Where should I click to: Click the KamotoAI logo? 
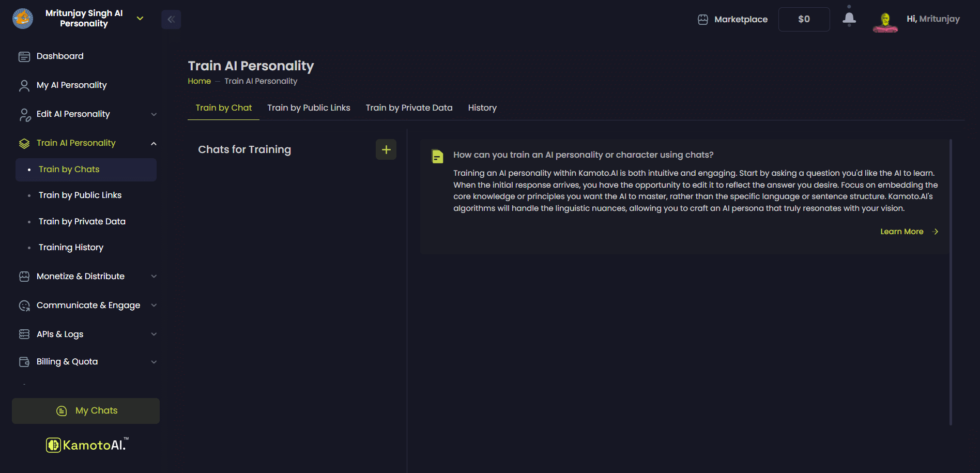point(87,445)
